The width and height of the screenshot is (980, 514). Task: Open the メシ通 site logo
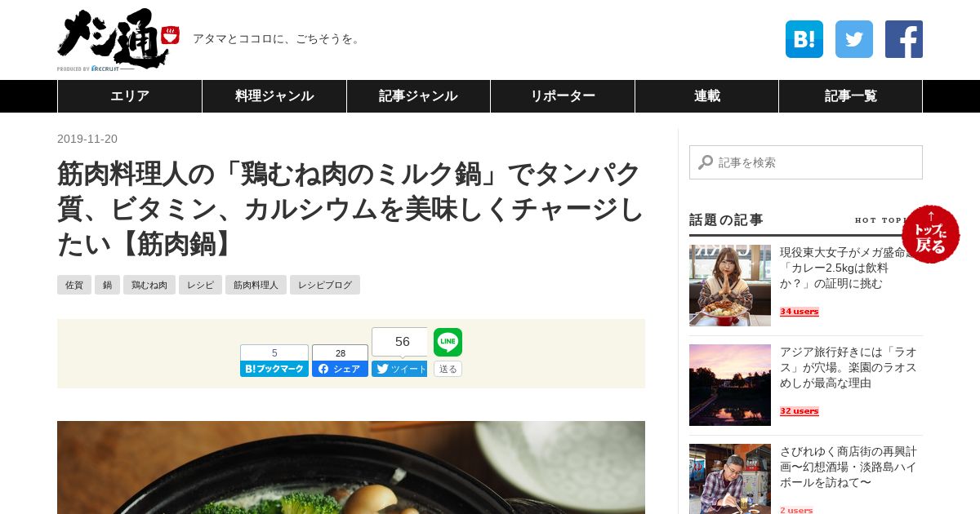118,39
